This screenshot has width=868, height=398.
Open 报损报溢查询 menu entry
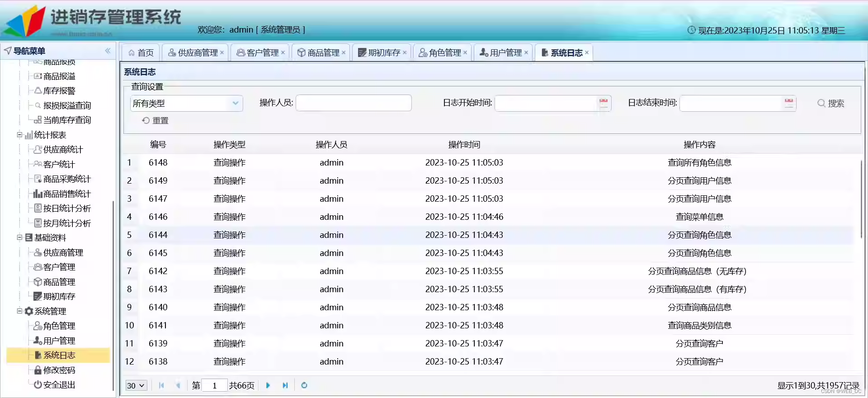click(67, 105)
